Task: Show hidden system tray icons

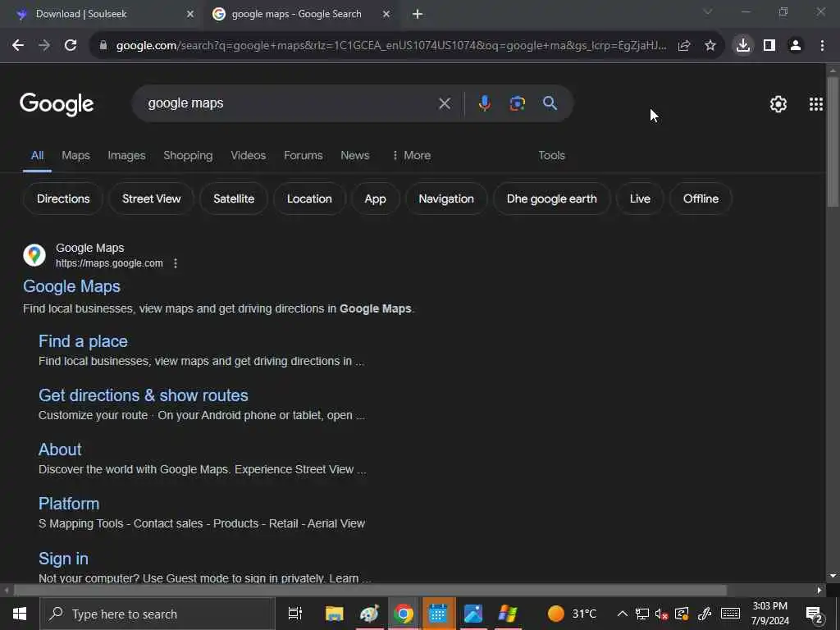Action: (x=622, y=614)
